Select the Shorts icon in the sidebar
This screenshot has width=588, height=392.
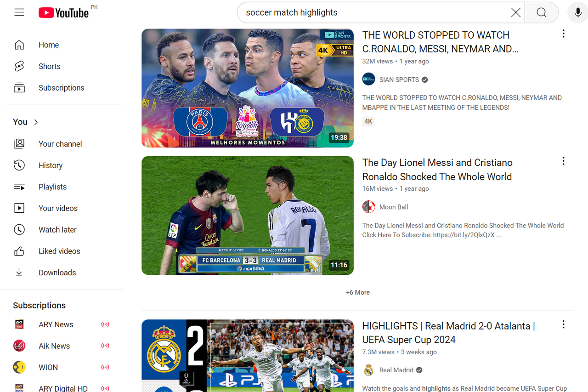(19, 66)
